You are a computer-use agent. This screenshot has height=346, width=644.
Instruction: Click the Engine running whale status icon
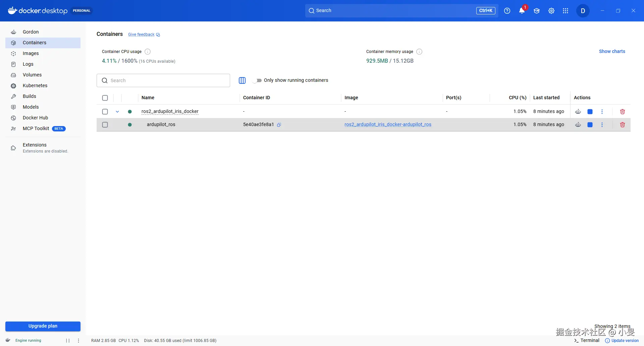(x=8, y=340)
